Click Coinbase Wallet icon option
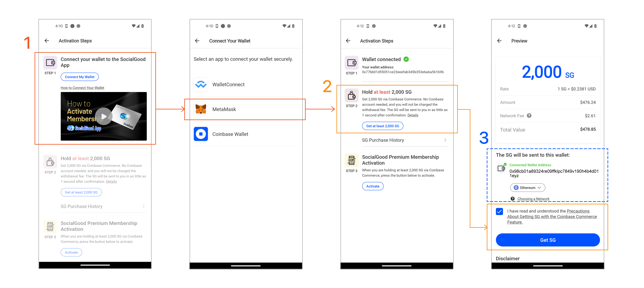The width and height of the screenshot is (644, 288). coord(200,134)
